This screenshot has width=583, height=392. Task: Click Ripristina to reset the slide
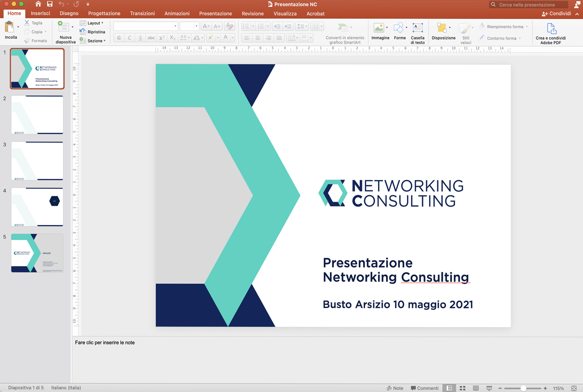pyautogui.click(x=92, y=32)
